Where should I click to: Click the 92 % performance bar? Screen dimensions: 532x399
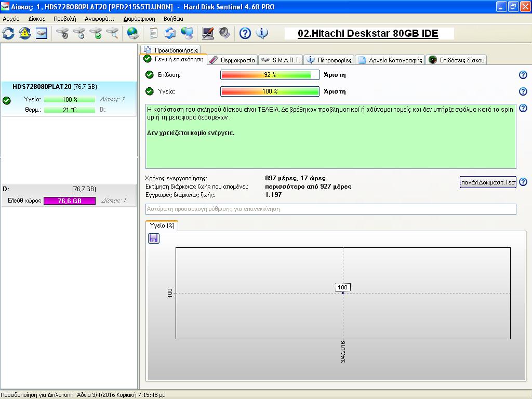(x=270, y=75)
